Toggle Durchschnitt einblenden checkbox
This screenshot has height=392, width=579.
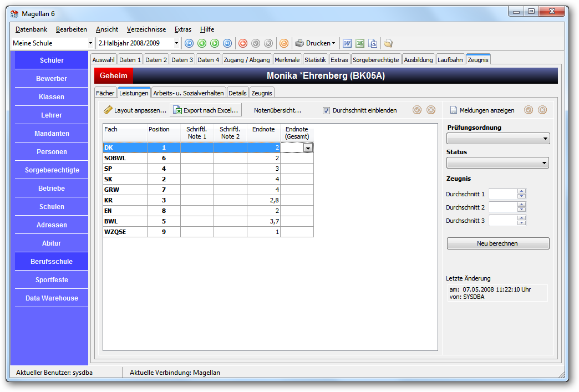[326, 110]
